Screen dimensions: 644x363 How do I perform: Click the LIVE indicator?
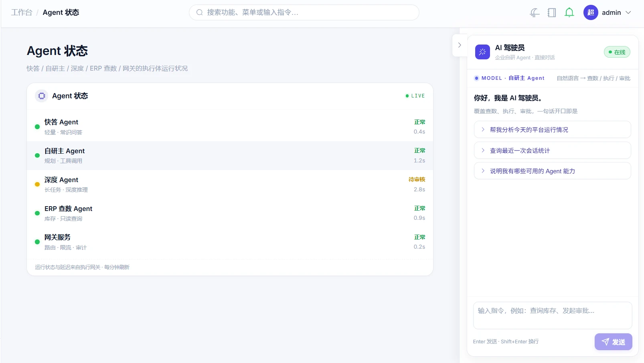coord(415,96)
